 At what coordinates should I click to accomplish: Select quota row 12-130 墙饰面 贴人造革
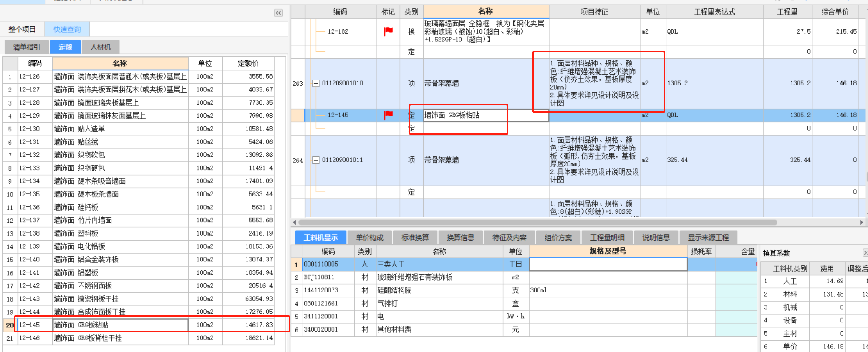click(139, 129)
